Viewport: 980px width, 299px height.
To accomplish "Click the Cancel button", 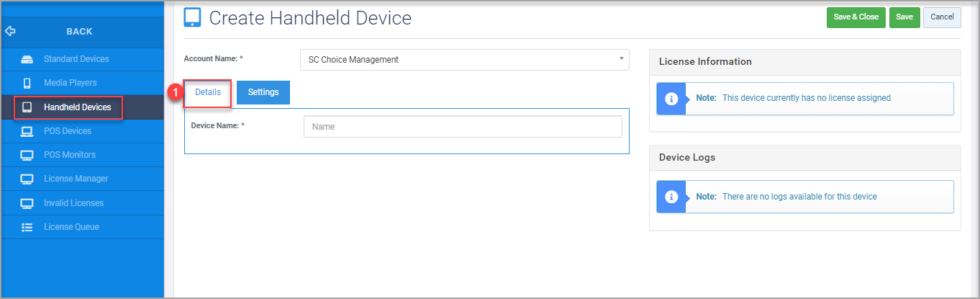I will pos(942,17).
